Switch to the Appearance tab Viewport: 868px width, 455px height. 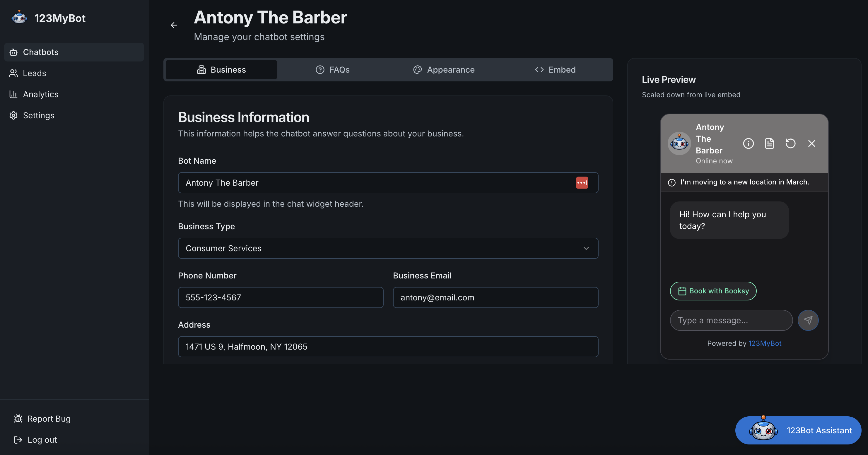click(x=444, y=70)
